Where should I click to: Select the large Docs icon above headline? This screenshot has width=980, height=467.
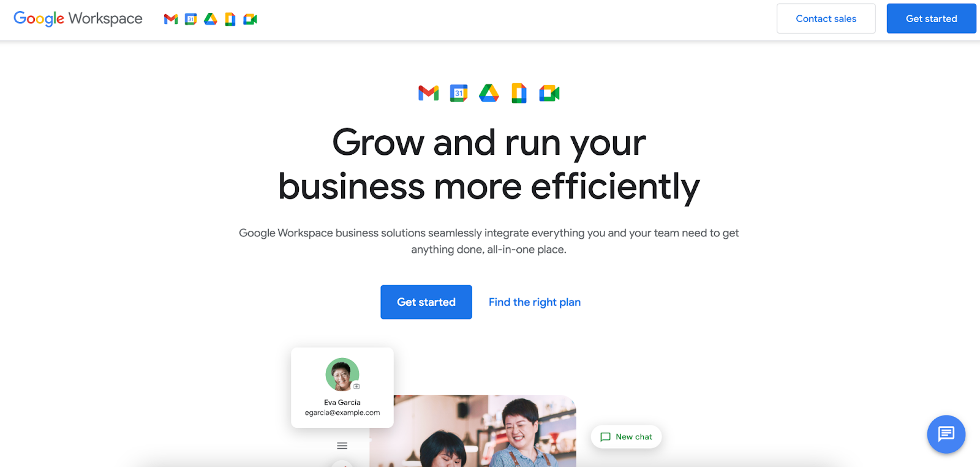click(519, 93)
